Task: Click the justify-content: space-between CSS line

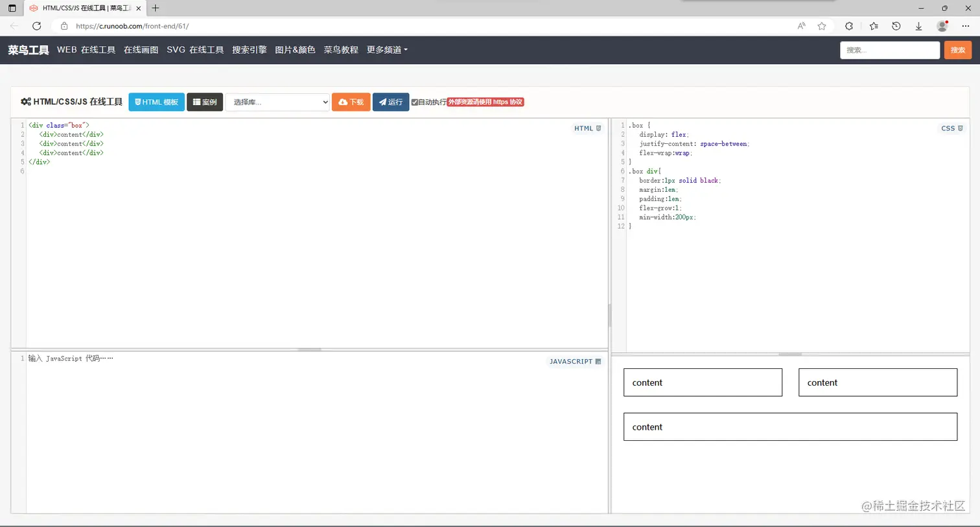Action: tap(694, 144)
